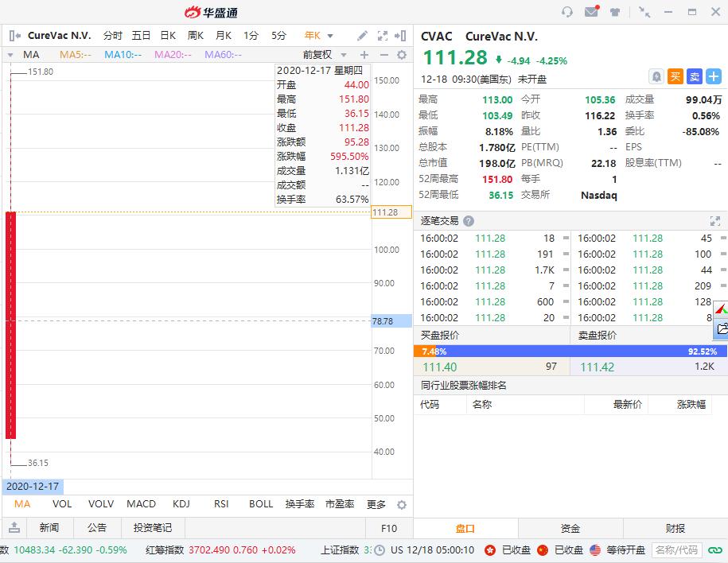Image resolution: width=728 pixels, height=563 pixels.
Task: Switch to the 资金 tab
Action: click(x=570, y=528)
